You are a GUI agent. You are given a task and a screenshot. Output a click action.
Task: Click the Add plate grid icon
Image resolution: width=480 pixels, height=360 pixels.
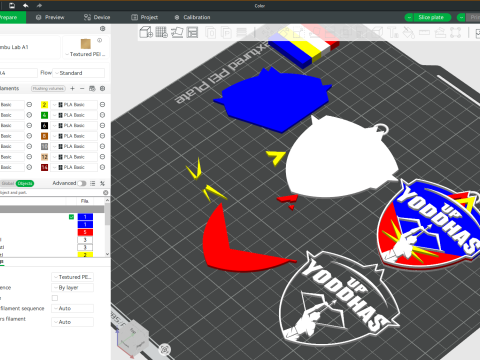[x=162, y=32]
